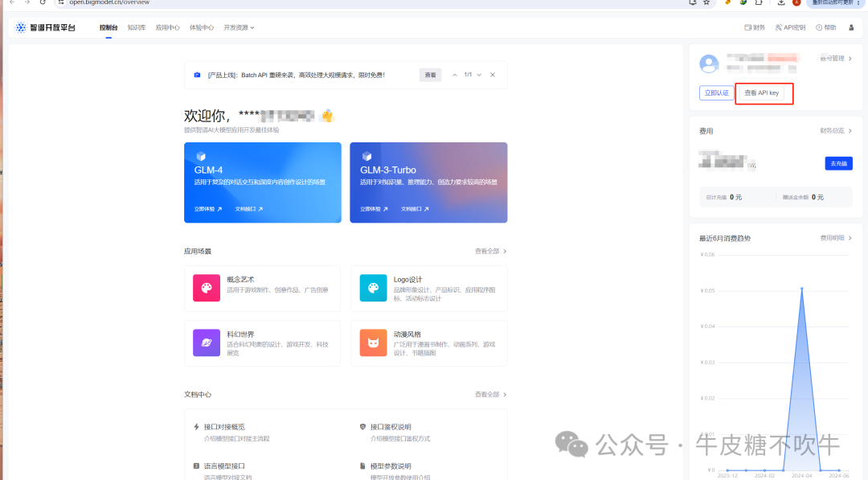Viewport: 868px width, 480px height.
Task: Open the Logo设计 scenario title
Action: pos(407,280)
